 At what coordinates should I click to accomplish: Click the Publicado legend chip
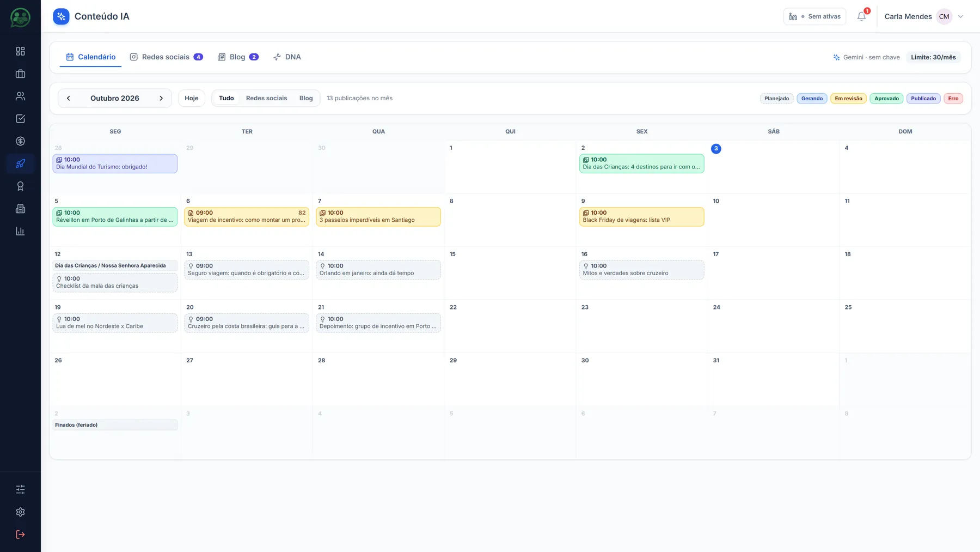pos(923,99)
